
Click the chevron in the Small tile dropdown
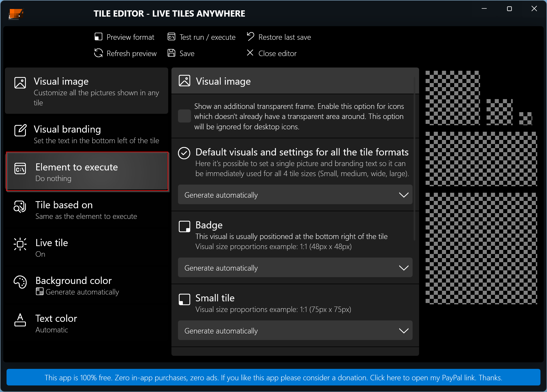point(404,331)
